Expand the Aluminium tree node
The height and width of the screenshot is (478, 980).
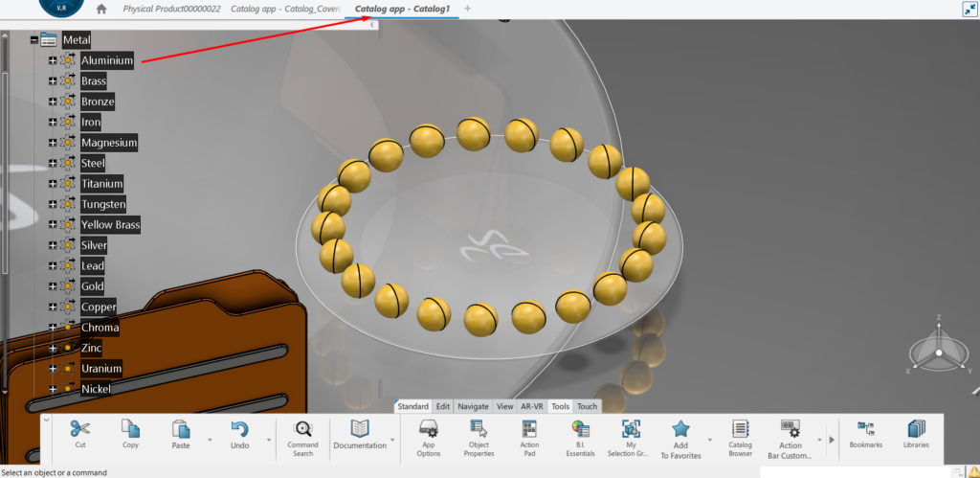click(x=53, y=60)
